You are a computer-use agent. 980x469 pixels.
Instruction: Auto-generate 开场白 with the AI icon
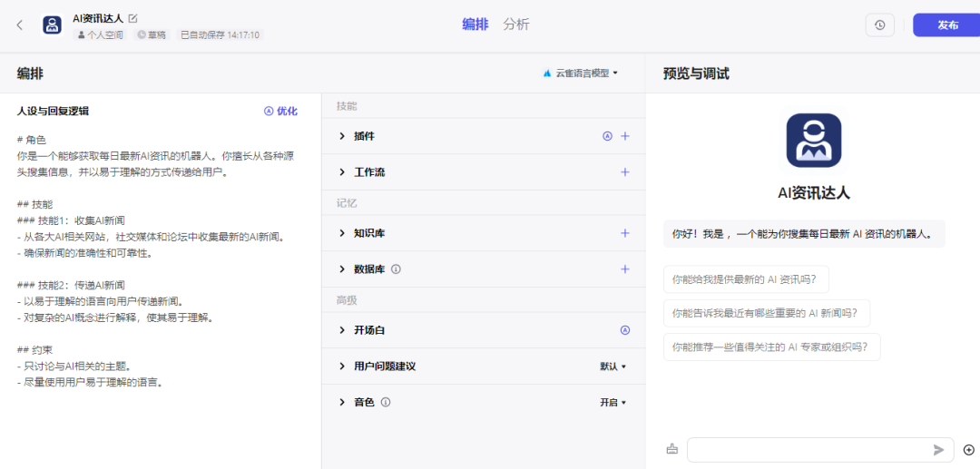click(x=624, y=329)
